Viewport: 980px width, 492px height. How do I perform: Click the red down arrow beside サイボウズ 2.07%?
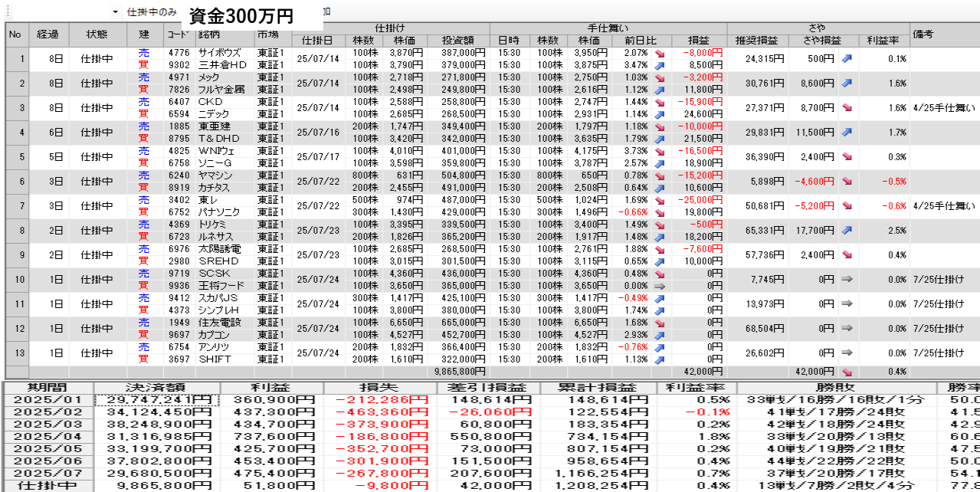pyautogui.click(x=660, y=53)
